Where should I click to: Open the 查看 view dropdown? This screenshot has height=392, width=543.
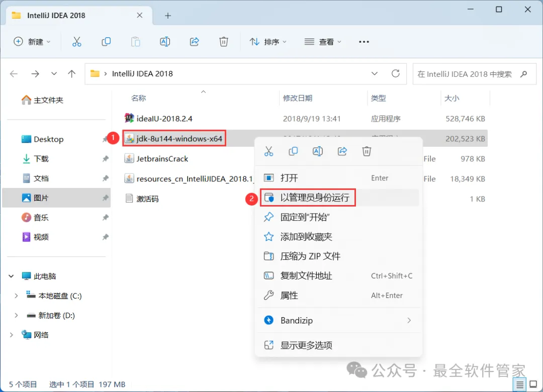pos(323,42)
